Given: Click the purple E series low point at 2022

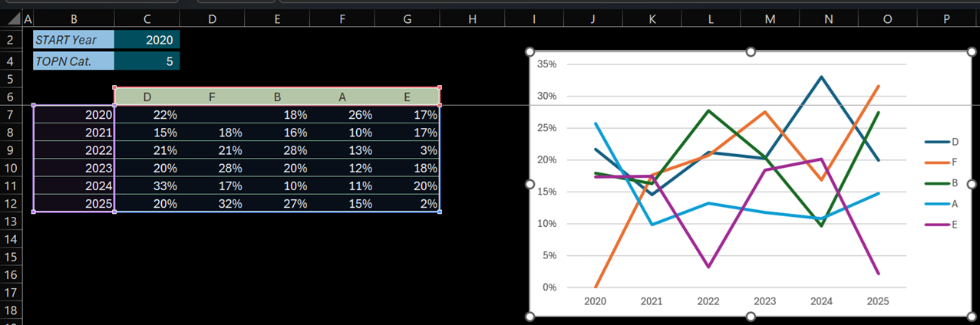Looking at the screenshot, I should (x=708, y=267).
